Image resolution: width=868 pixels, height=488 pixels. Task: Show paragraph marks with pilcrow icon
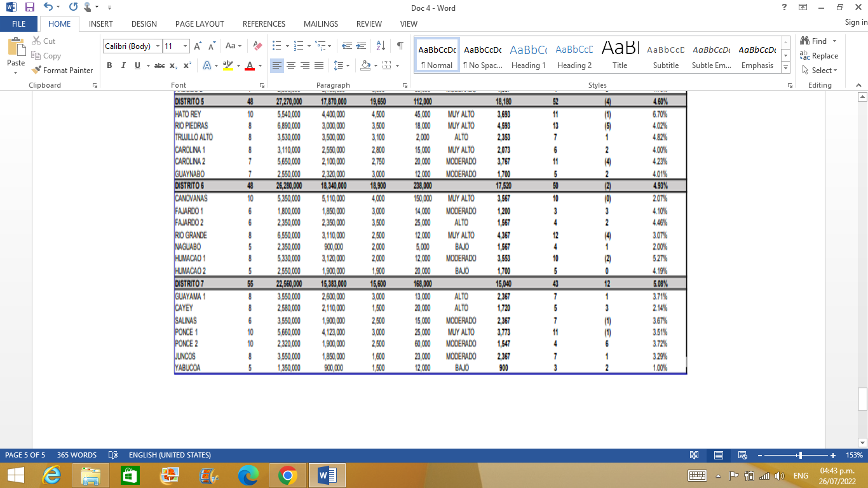point(400,46)
